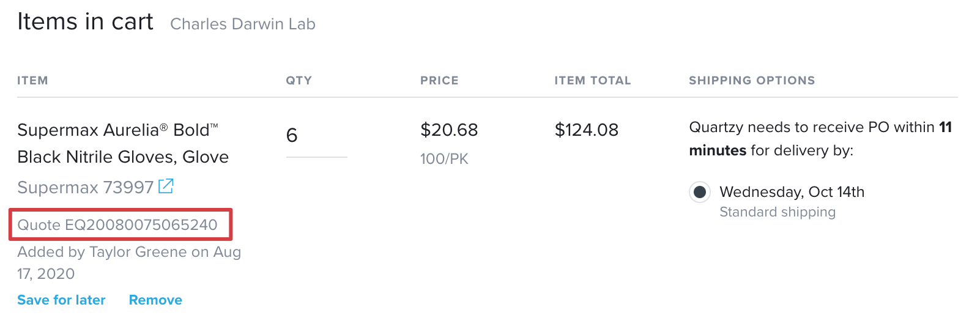
Task: Click the QTY column header
Action: point(299,81)
